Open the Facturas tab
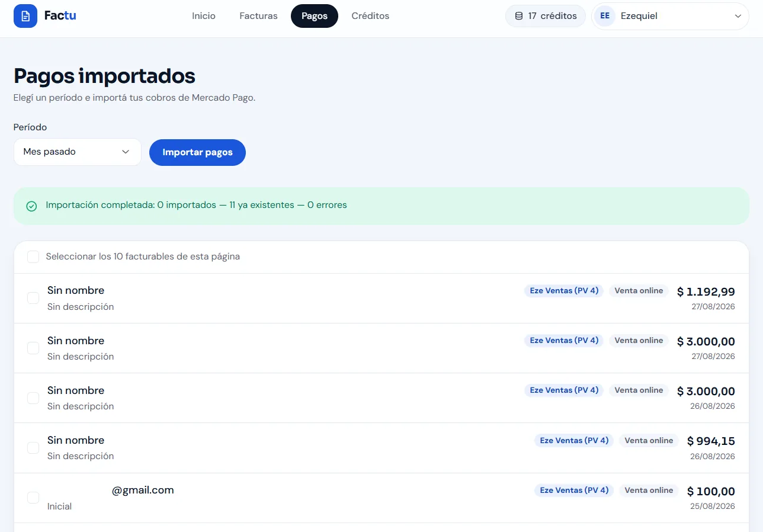Screen dimensions: 763x532 click(x=258, y=16)
